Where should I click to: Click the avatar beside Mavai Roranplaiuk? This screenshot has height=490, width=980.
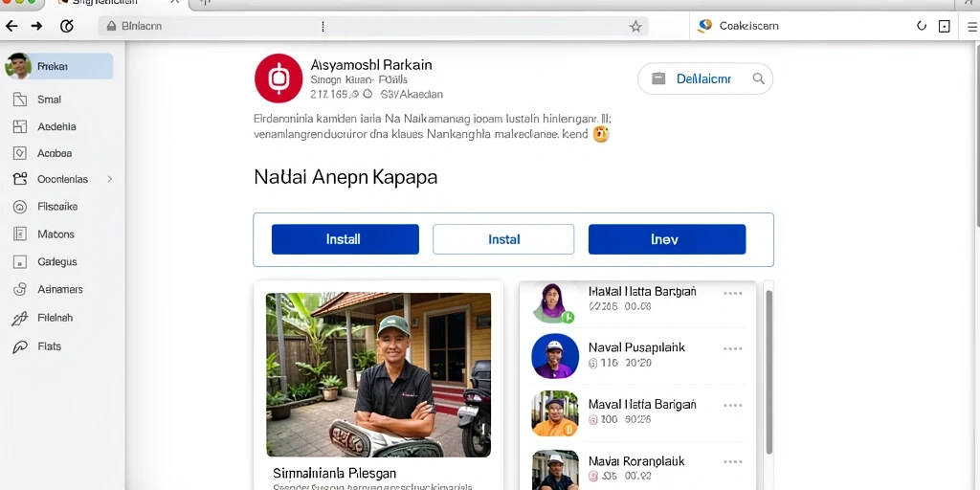[x=555, y=470]
